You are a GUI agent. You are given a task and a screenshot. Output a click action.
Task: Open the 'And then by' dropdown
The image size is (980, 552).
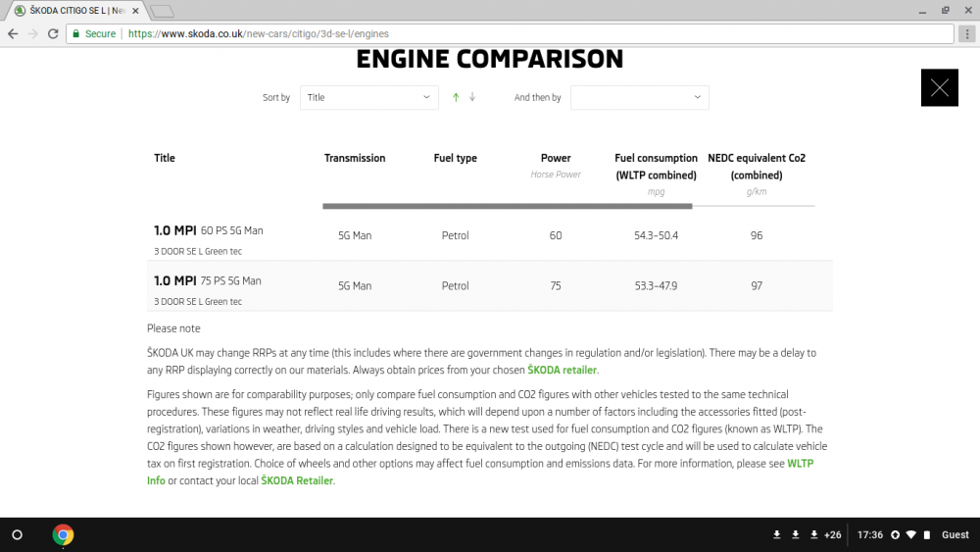(639, 97)
